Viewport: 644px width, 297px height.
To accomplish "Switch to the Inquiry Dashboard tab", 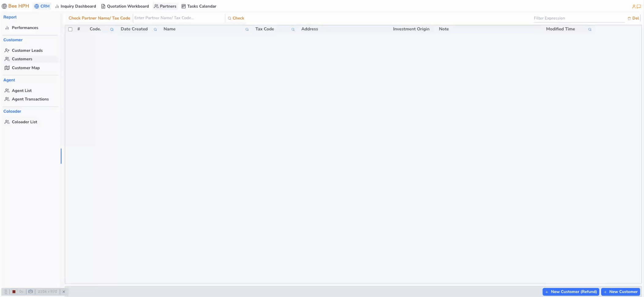I will click(x=75, y=6).
